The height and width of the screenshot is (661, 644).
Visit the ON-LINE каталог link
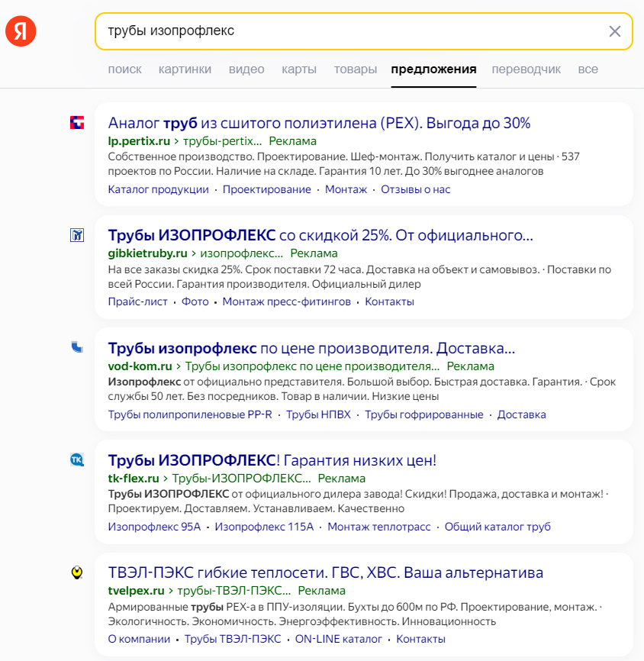point(339,639)
